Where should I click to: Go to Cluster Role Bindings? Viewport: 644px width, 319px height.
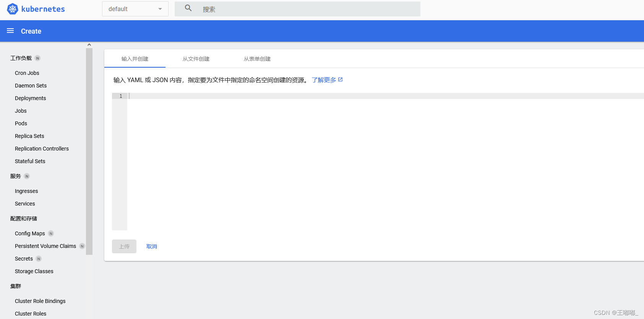click(40, 301)
